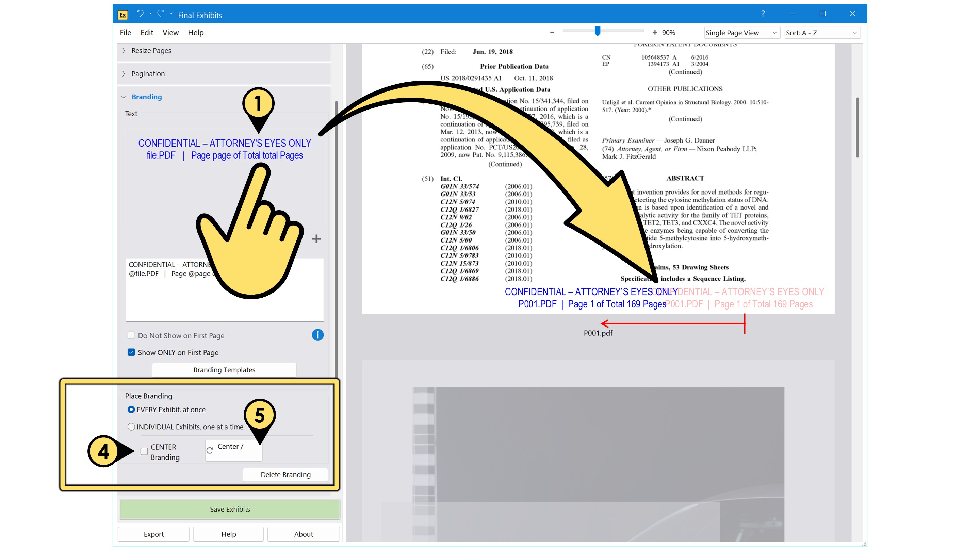Click the Save Exhibits button
Viewport: 980px width, 551px height.
click(x=229, y=509)
